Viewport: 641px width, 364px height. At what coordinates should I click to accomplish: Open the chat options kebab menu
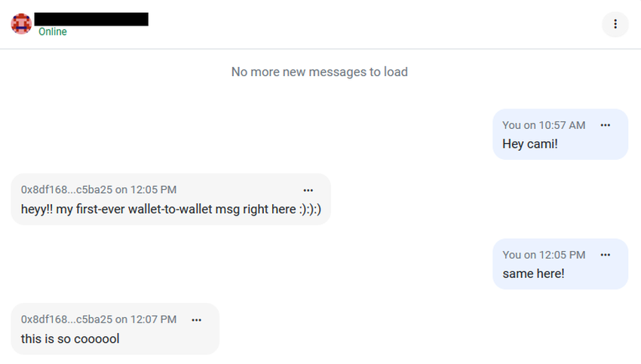coord(615,24)
